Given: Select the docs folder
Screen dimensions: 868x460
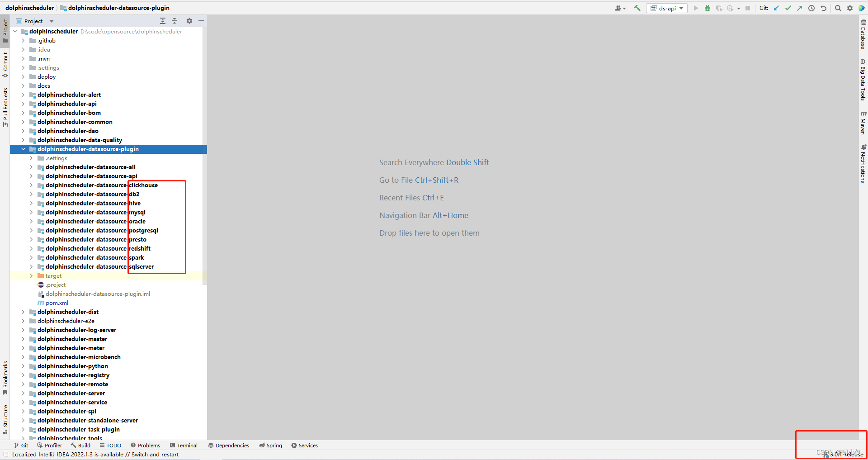Looking at the screenshot, I should tap(44, 86).
